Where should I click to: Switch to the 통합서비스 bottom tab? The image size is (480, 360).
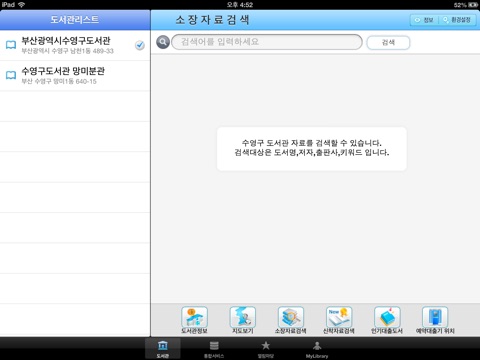[214, 349]
